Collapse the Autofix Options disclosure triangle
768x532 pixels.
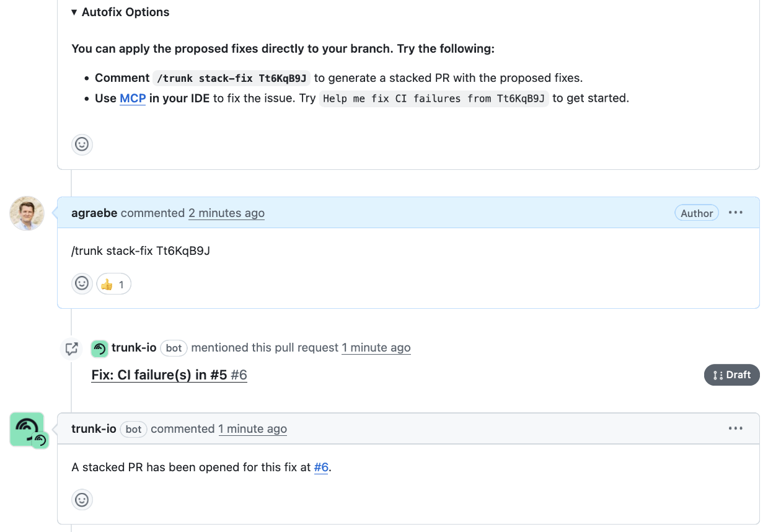click(74, 12)
